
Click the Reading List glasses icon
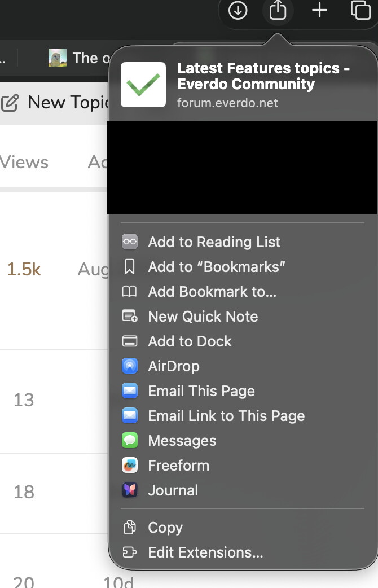130,242
